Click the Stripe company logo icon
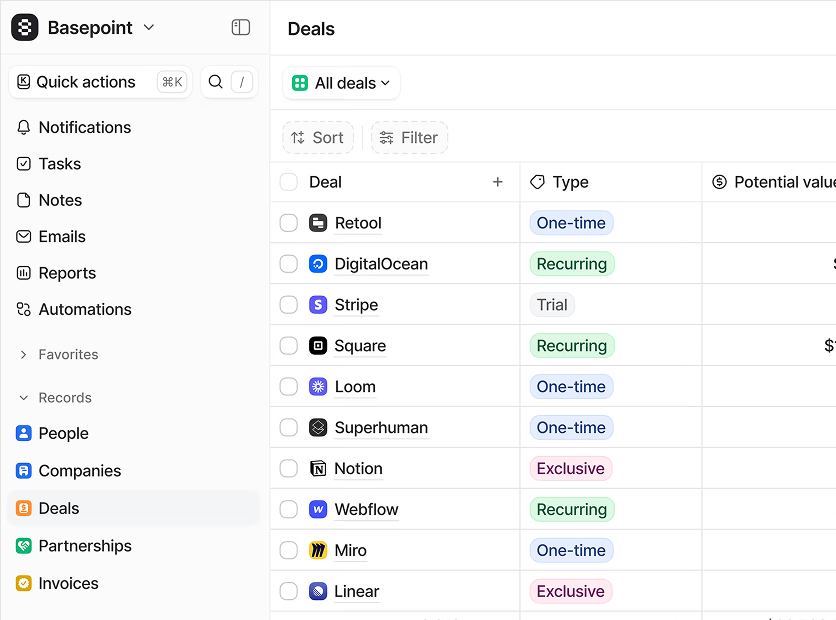This screenshot has width=836, height=620. click(x=318, y=305)
